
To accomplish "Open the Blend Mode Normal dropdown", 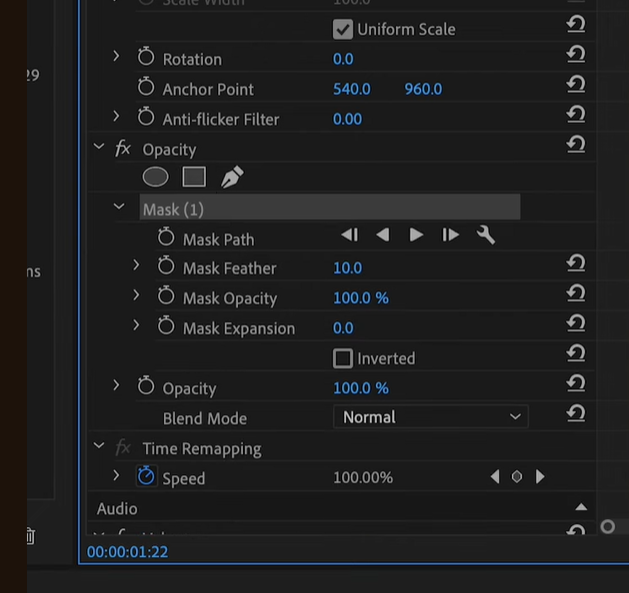I will pyautogui.click(x=430, y=417).
